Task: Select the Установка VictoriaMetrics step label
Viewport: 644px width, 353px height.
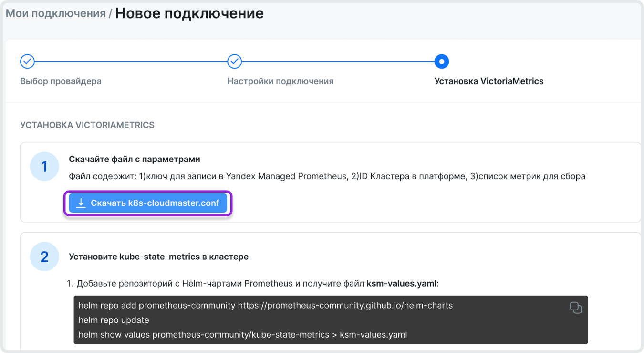Action: tap(488, 81)
